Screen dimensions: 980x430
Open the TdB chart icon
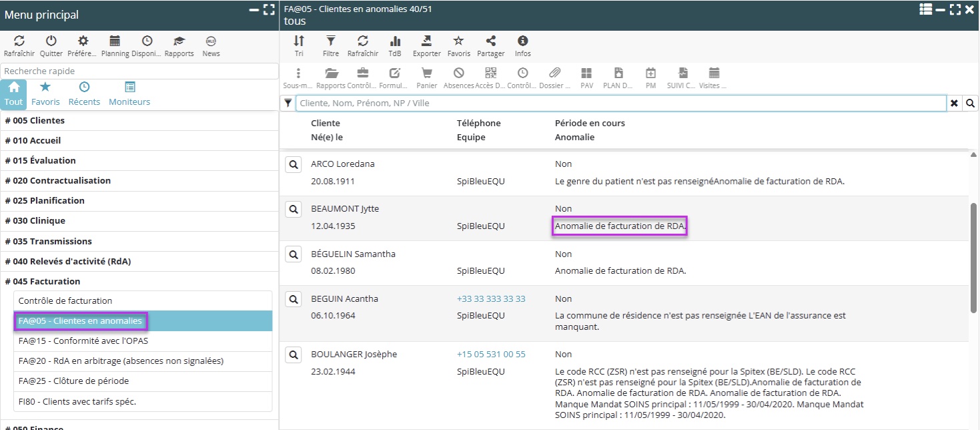click(x=395, y=41)
